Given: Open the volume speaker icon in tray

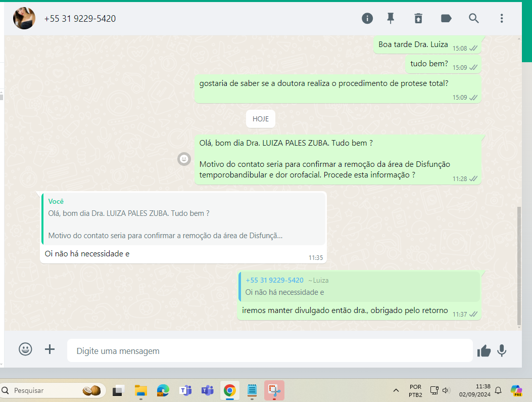Looking at the screenshot, I should [446, 390].
